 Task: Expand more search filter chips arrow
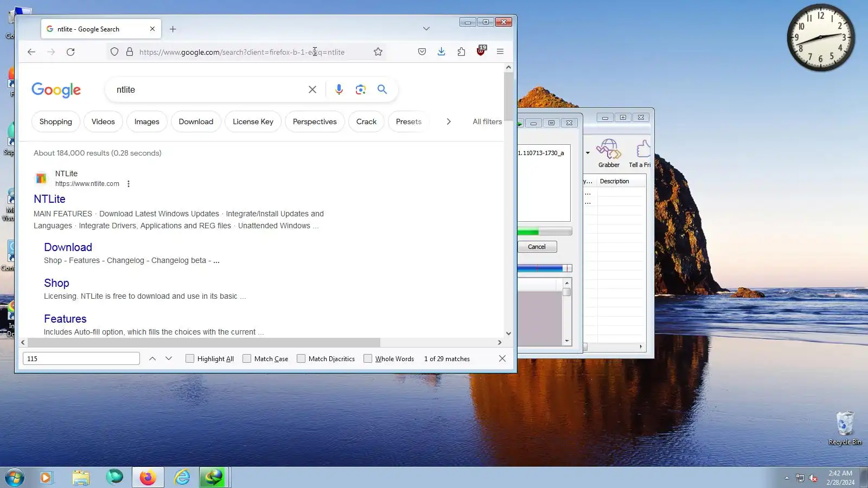coord(449,121)
